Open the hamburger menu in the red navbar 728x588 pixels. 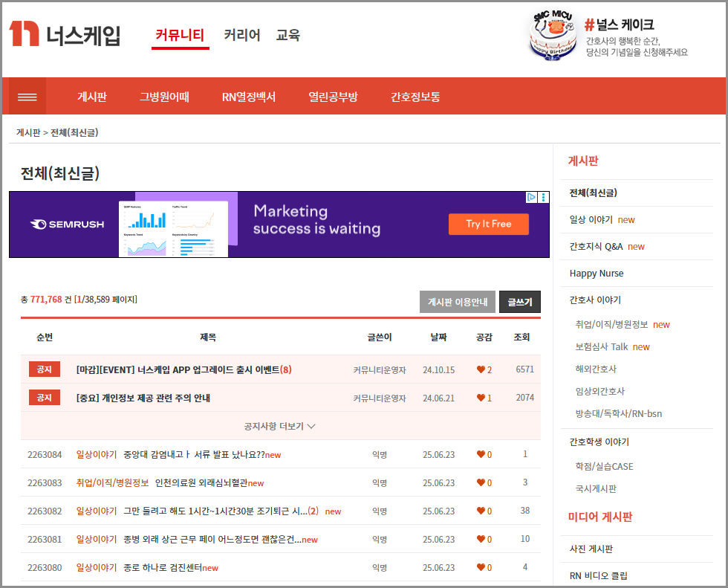pyautogui.click(x=27, y=95)
